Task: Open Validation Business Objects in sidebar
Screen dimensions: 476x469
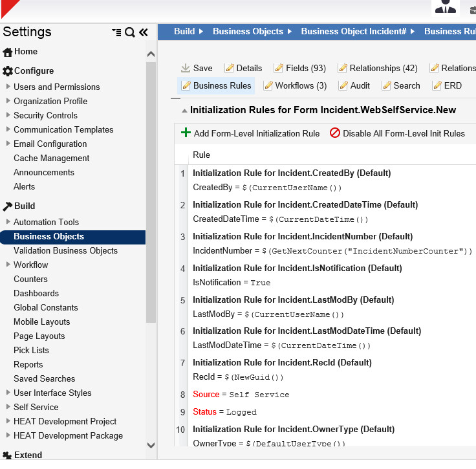Action: (65, 250)
